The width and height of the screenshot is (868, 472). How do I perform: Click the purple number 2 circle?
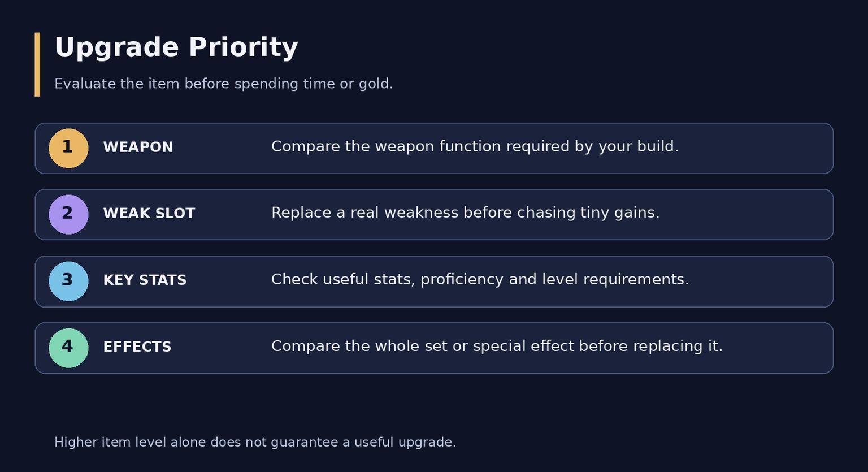tap(68, 215)
